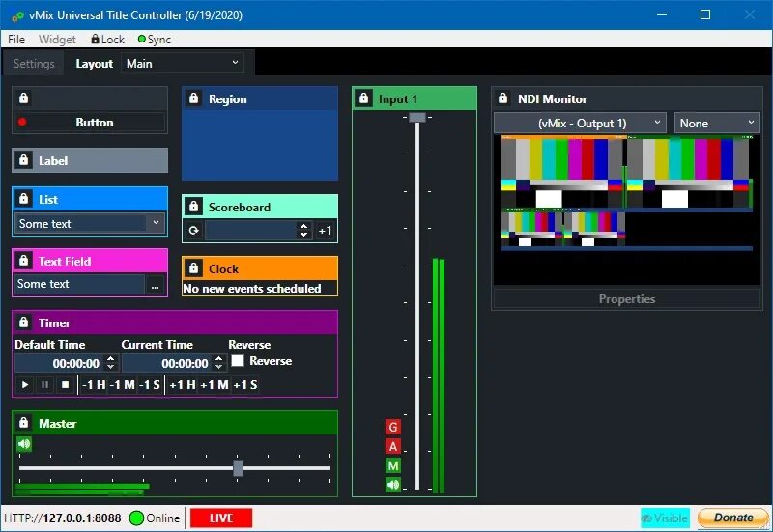
Task: Add one second with +1 S
Action: 245,384
